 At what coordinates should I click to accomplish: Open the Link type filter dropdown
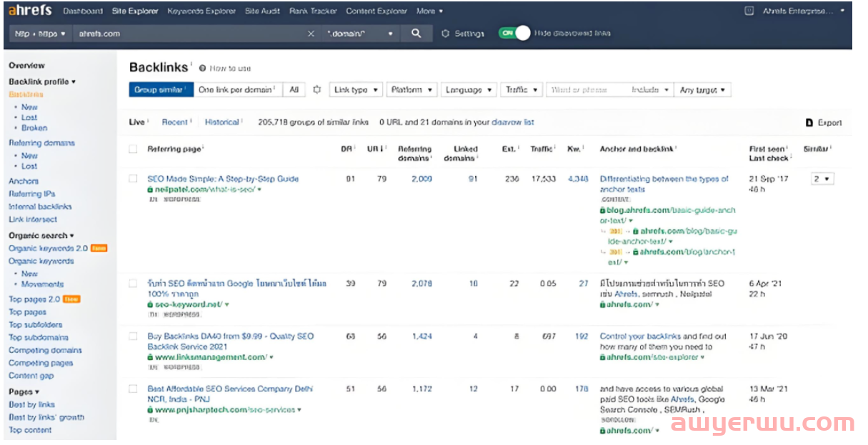356,90
